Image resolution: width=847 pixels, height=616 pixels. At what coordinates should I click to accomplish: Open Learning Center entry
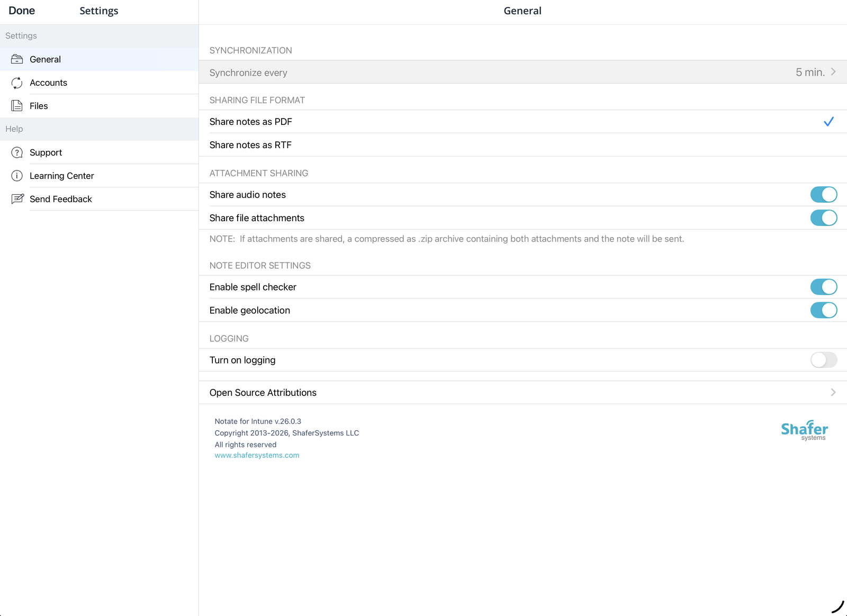99,176
